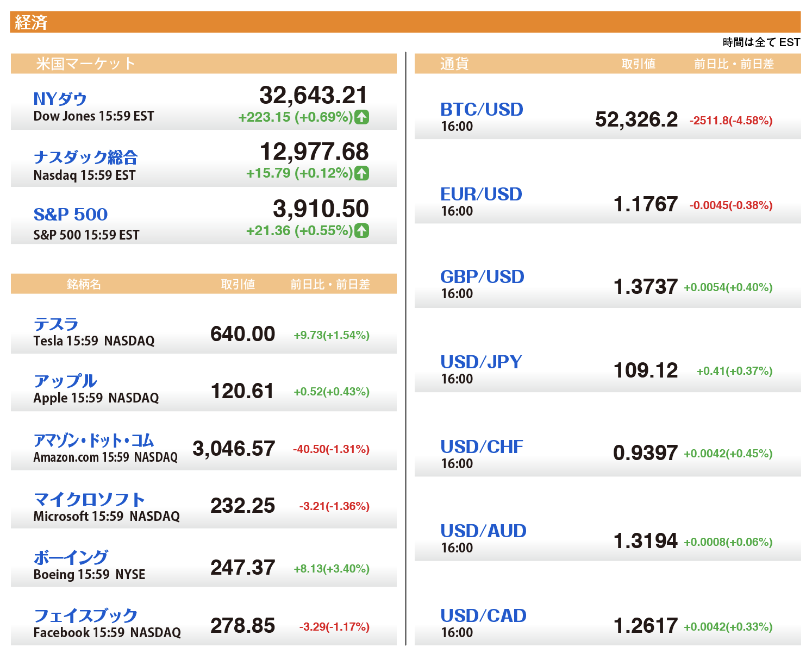Click the アップル stock name
812x654 pixels.
click(x=65, y=381)
